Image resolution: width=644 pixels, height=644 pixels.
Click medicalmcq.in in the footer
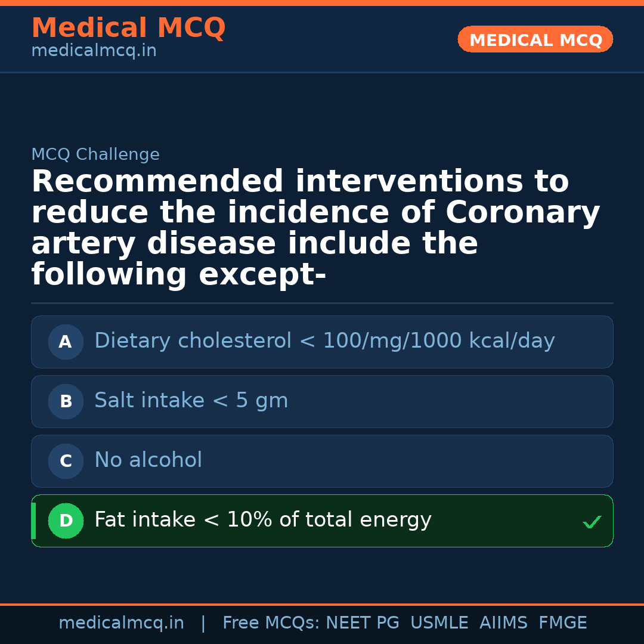(121, 623)
